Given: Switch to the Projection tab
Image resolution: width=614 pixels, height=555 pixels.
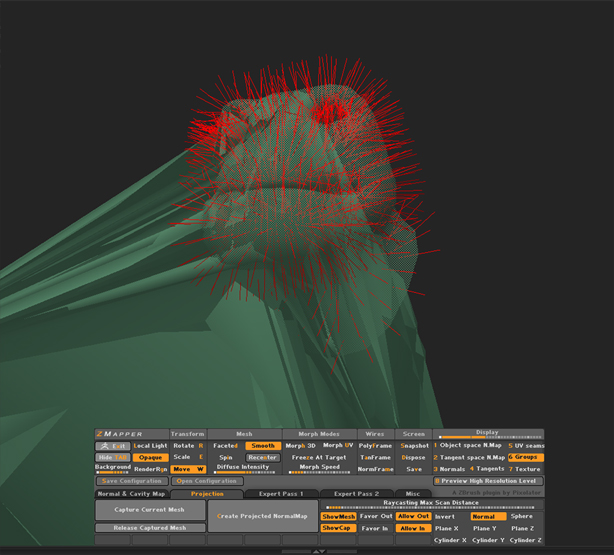Looking at the screenshot, I should click(207, 494).
